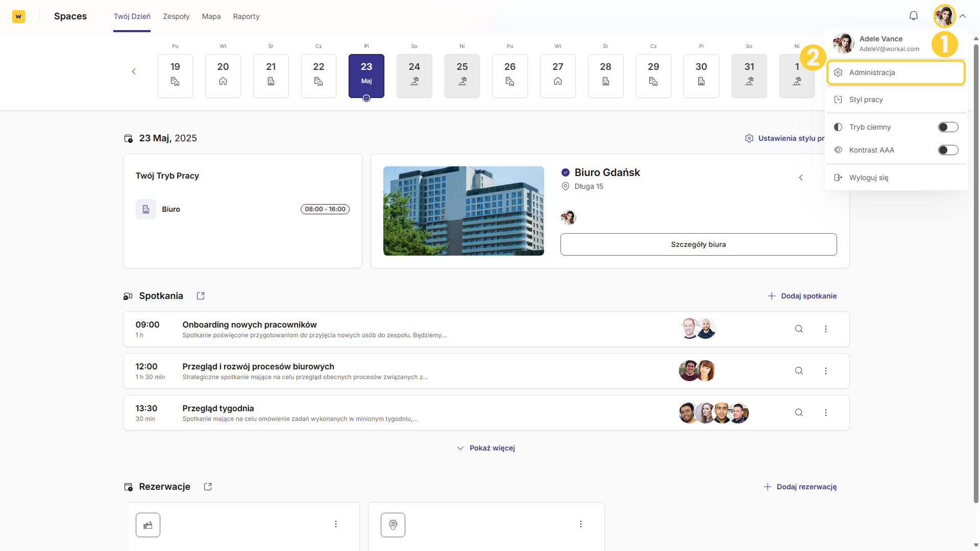
Task: Select day 22 in calendar strip
Action: [318, 76]
